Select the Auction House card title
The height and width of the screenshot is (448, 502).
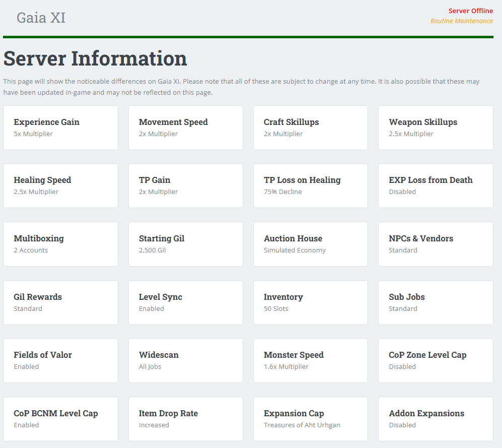pos(293,238)
